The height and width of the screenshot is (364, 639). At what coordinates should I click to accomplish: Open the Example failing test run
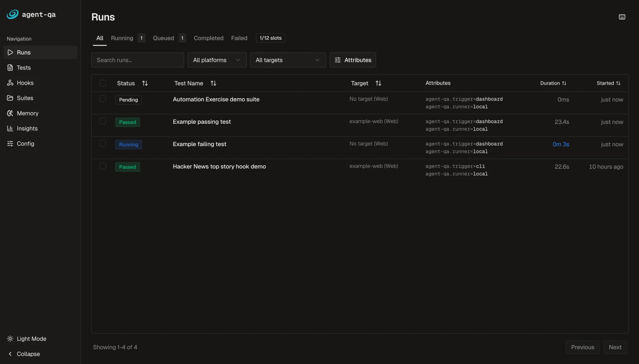pos(199,144)
